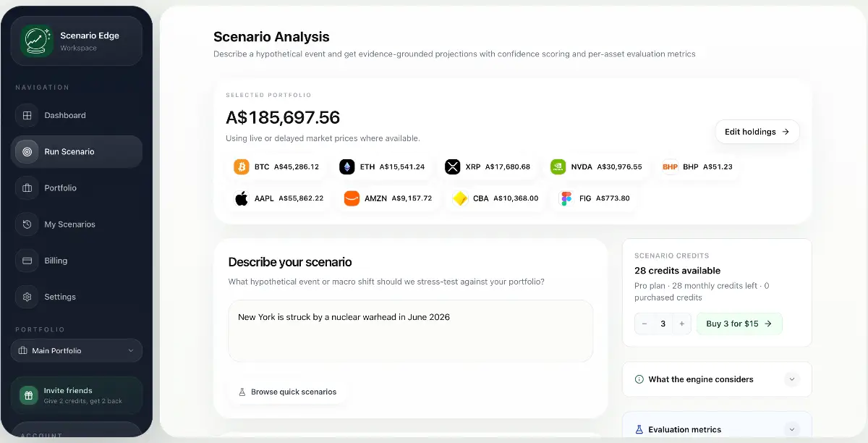Open the Settings gear icon
Screen dimensions: 868x443
click(27, 297)
